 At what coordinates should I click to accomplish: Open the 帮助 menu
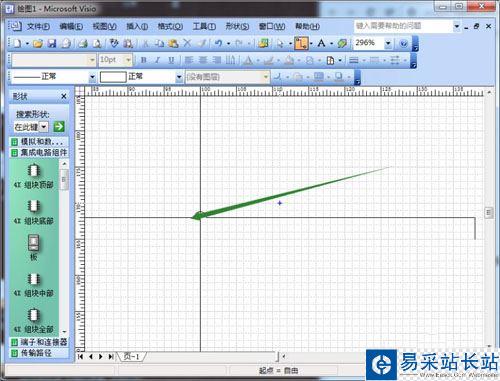point(307,26)
